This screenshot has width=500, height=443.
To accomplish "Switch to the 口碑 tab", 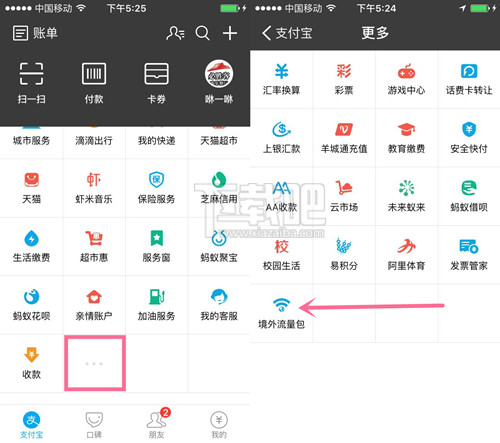I will click(x=94, y=424).
